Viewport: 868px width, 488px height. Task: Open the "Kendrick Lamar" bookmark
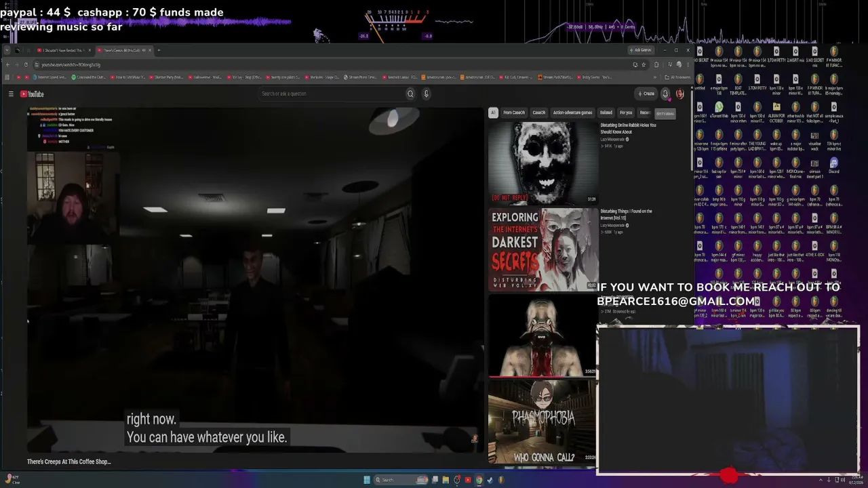[401, 77]
